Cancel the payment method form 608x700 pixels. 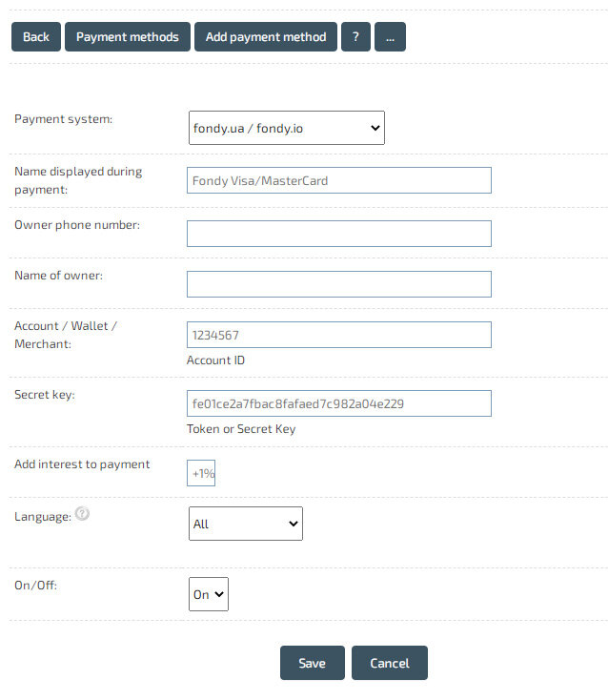pos(389,663)
